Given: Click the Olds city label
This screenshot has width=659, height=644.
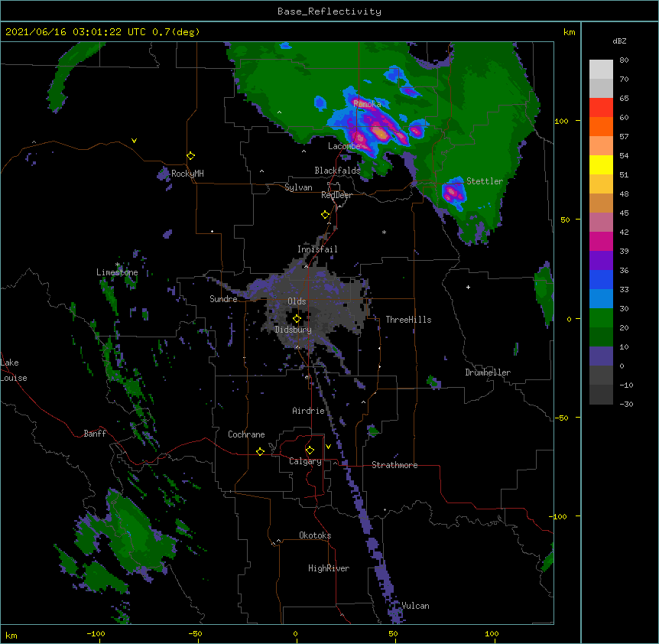Looking at the screenshot, I should (x=297, y=301).
